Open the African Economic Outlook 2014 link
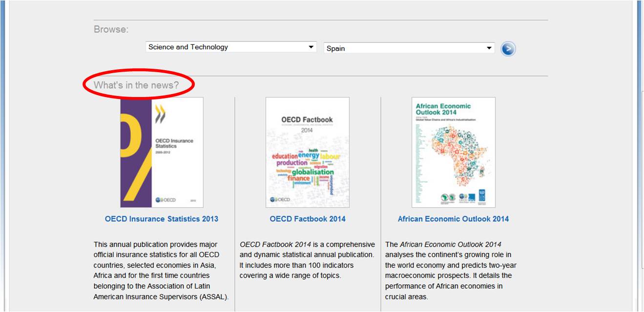 pos(453,219)
